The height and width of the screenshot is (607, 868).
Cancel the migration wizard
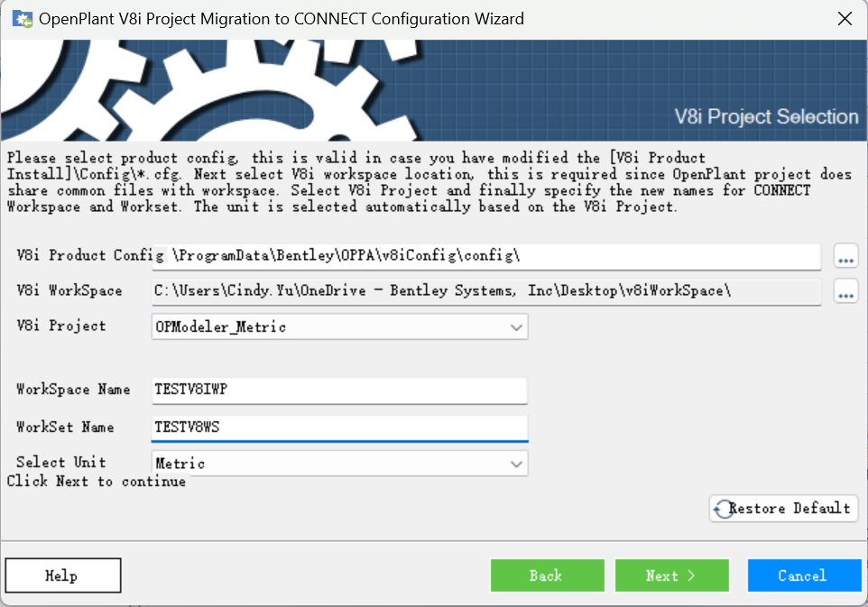(804, 575)
